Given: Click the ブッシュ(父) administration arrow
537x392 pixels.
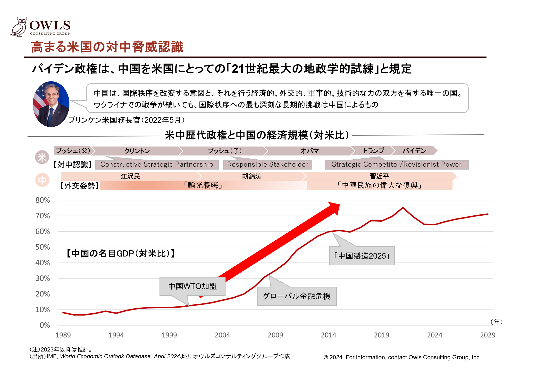Looking at the screenshot, I should [x=74, y=151].
